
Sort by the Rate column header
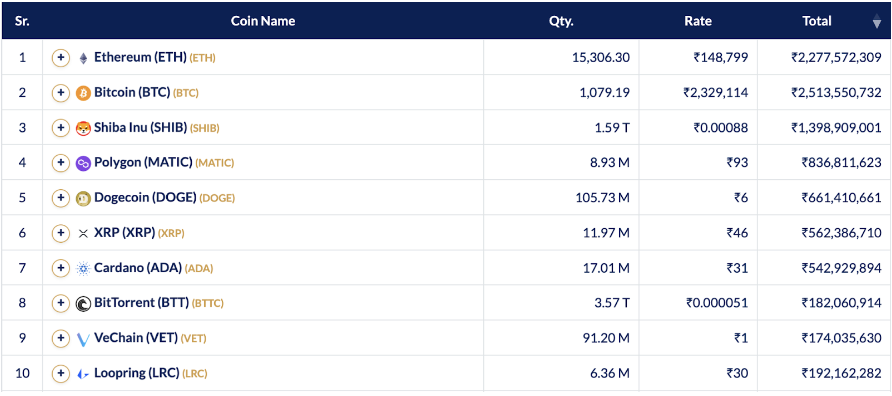pos(698,21)
